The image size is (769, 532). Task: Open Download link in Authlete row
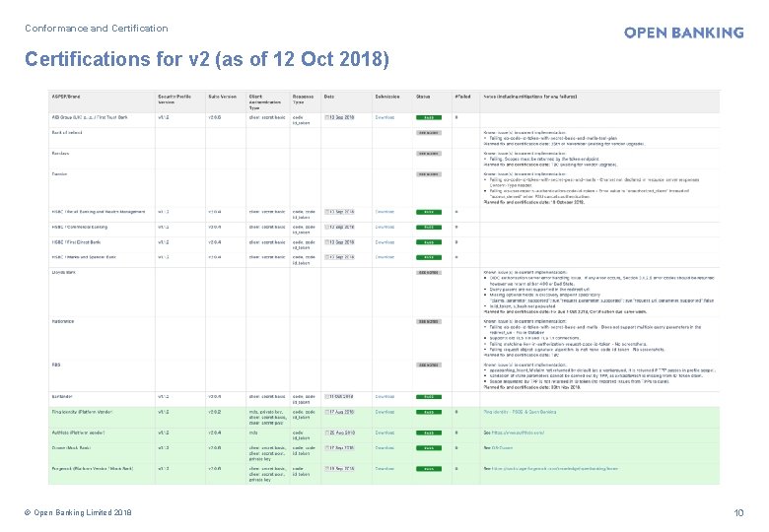point(384,433)
